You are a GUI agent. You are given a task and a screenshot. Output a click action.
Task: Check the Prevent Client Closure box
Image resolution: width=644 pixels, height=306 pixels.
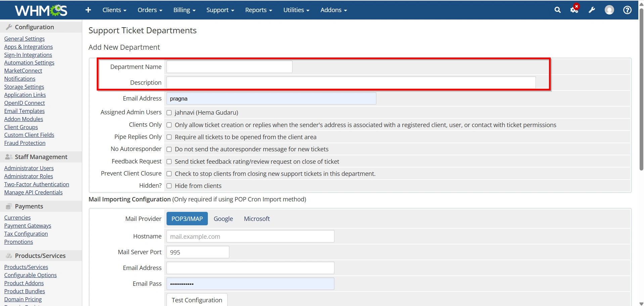pyautogui.click(x=169, y=174)
